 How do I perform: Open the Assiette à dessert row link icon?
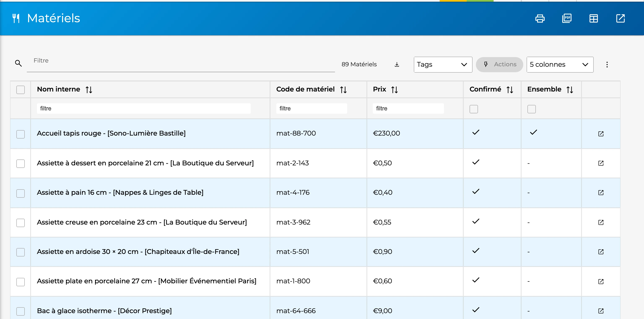coord(601,163)
